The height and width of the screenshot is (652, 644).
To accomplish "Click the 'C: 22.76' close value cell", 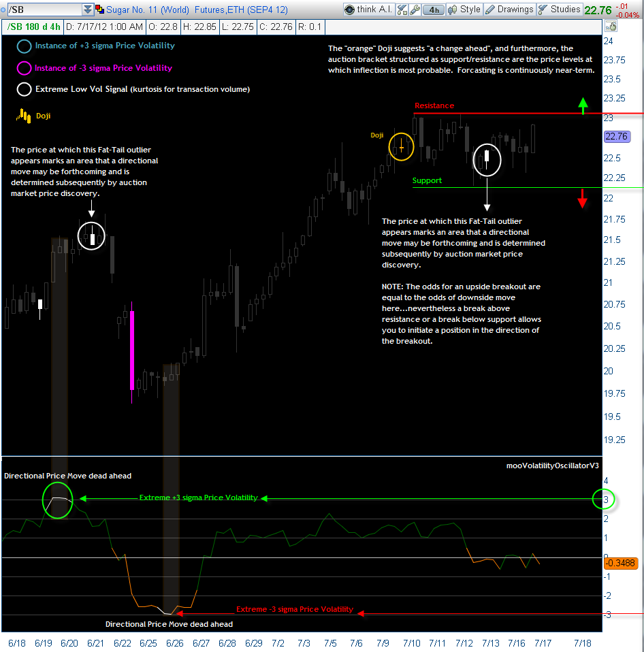I will click(x=276, y=27).
